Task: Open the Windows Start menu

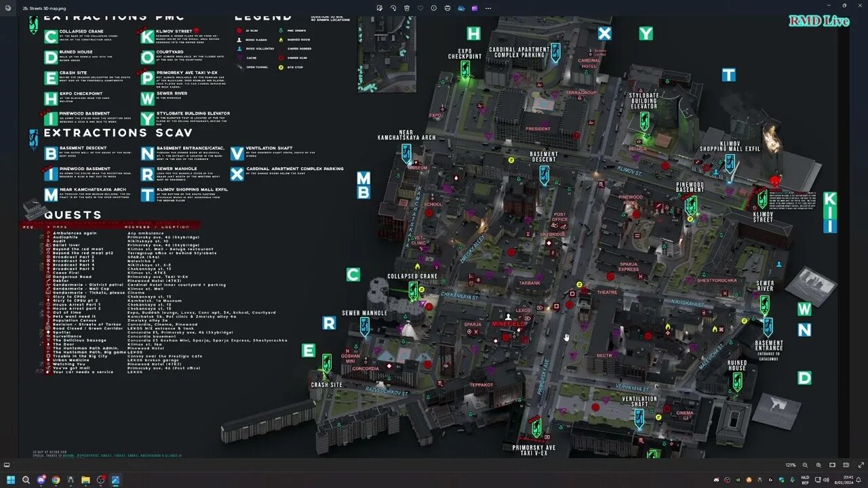Action: click(x=11, y=480)
